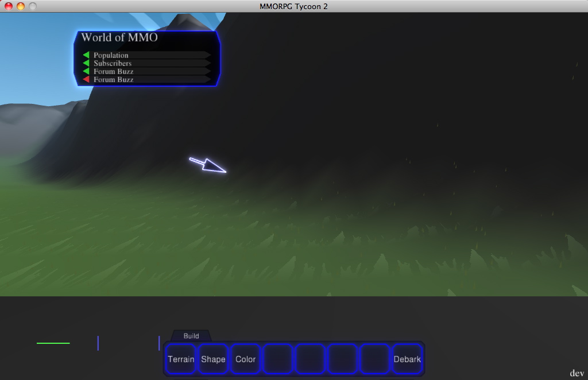Close the MMORPG Tycoon 2 window

tap(9, 6)
